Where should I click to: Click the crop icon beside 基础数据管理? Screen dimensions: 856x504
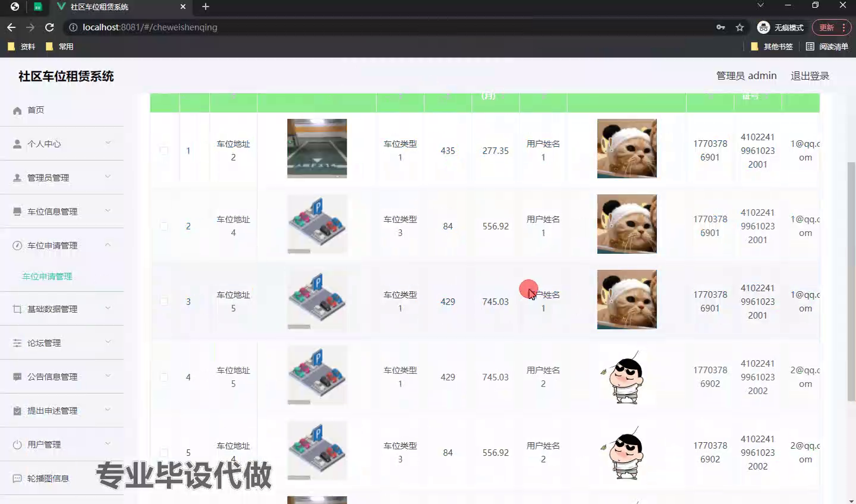tap(17, 309)
